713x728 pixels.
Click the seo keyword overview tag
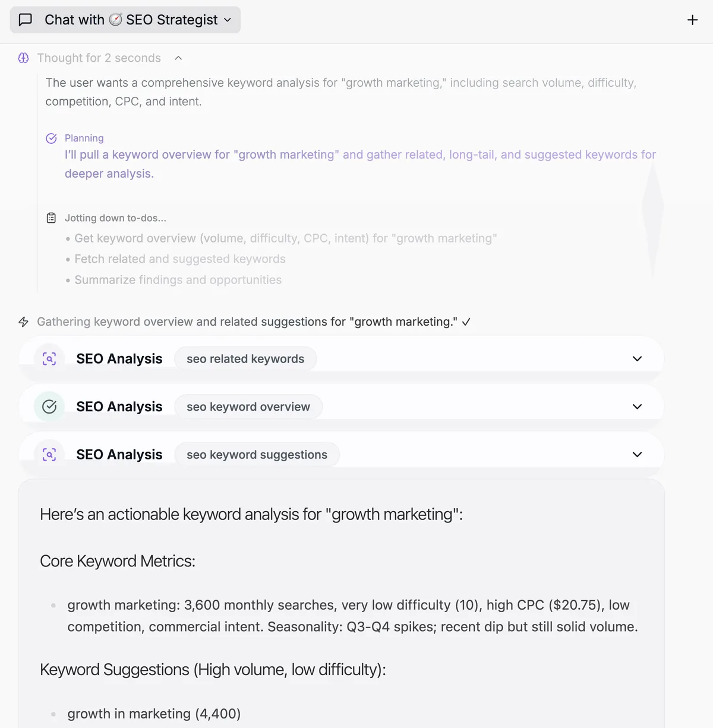[248, 406]
